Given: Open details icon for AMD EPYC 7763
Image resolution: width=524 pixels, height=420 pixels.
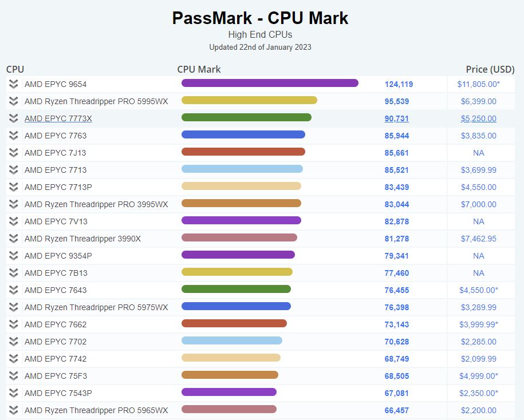Looking at the screenshot, I should [x=13, y=136].
